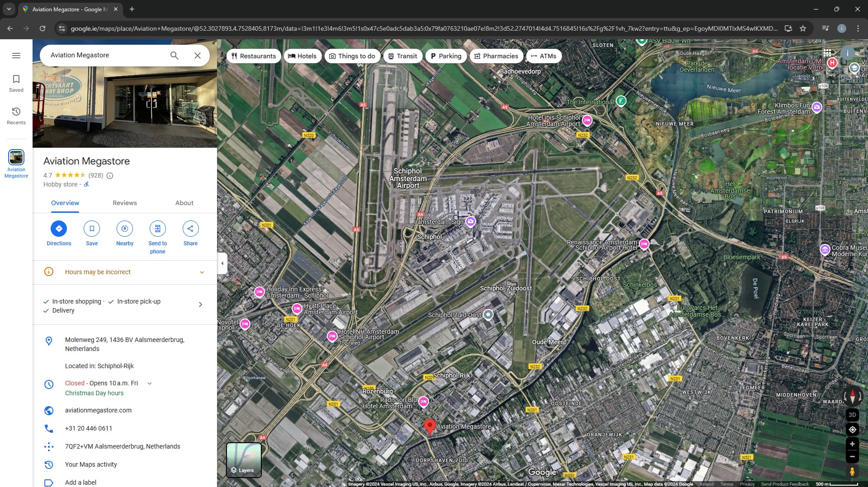868x487 pixels.
Task: Open a new browser tab
Action: pos(132,9)
